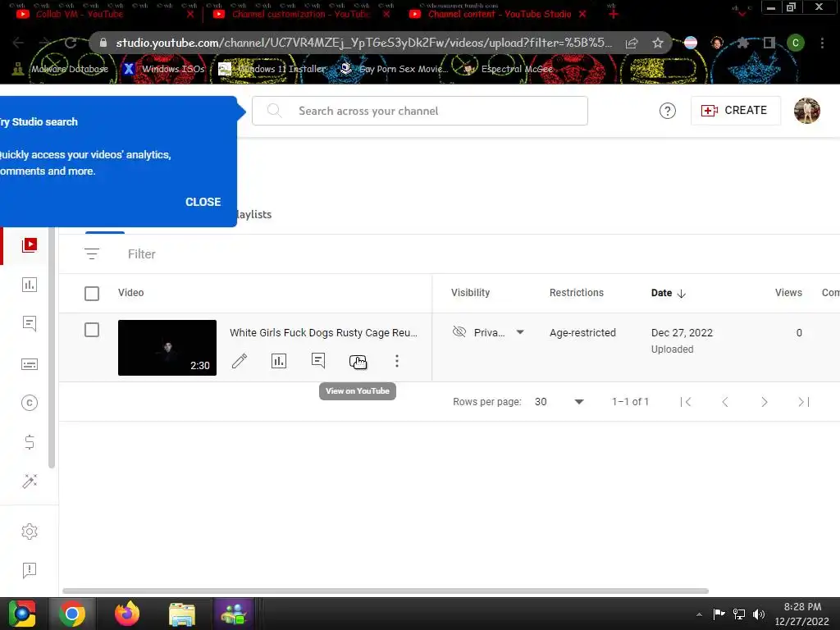
Task: Open File Explorer from the taskbar
Action: coord(182,614)
